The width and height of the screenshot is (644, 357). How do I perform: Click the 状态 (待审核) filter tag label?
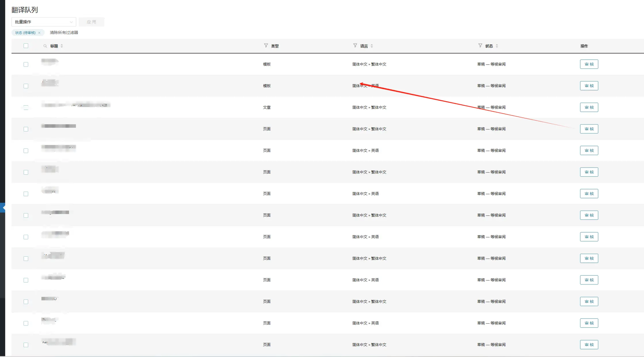click(25, 33)
